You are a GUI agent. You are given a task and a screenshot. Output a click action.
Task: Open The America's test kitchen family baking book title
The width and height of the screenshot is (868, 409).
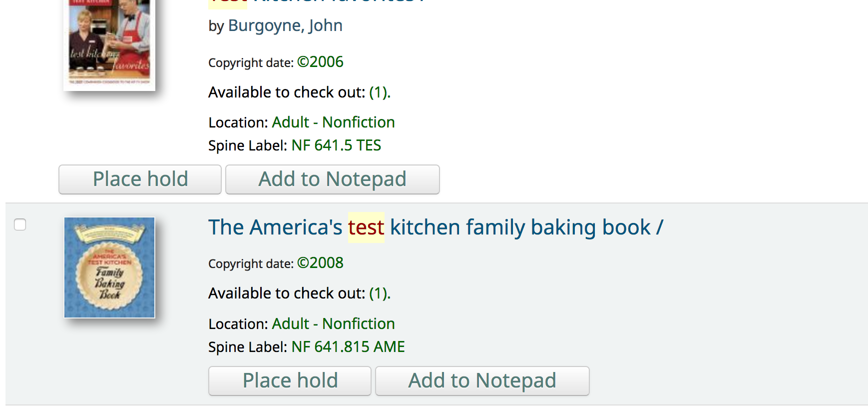coord(435,227)
